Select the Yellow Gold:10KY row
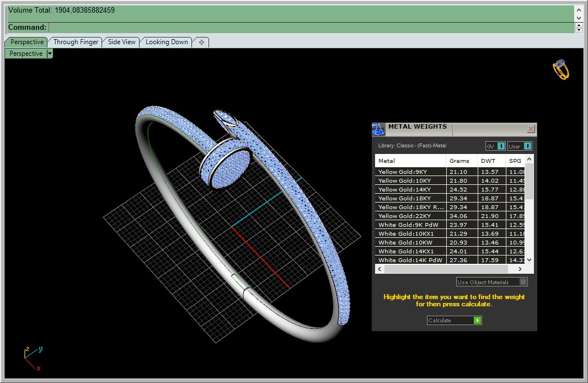The width and height of the screenshot is (588, 383). tap(450, 180)
